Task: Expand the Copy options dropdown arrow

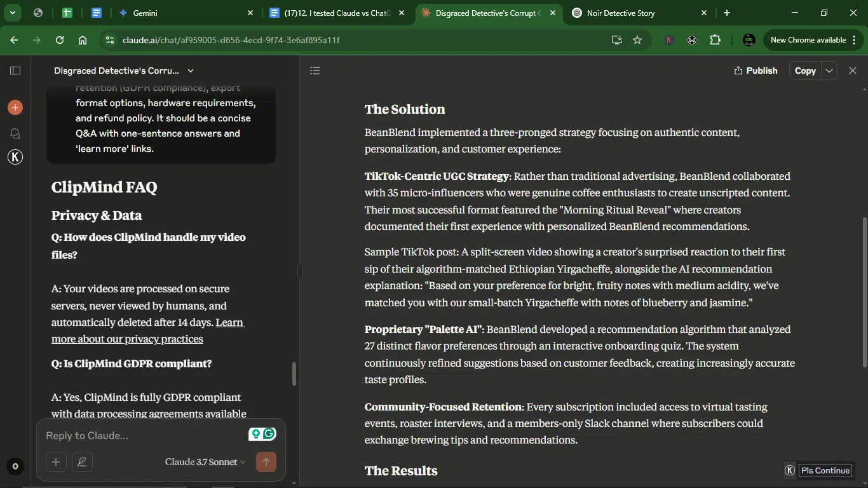Action: 829,71
